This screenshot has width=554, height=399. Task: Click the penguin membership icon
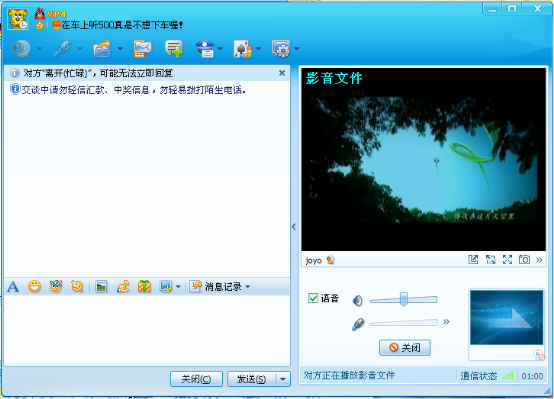click(40, 13)
